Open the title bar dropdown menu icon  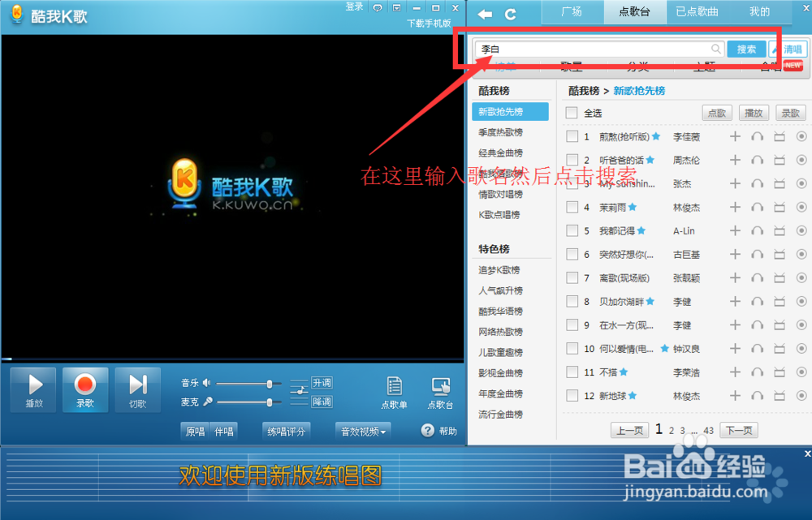pyautogui.click(x=397, y=8)
